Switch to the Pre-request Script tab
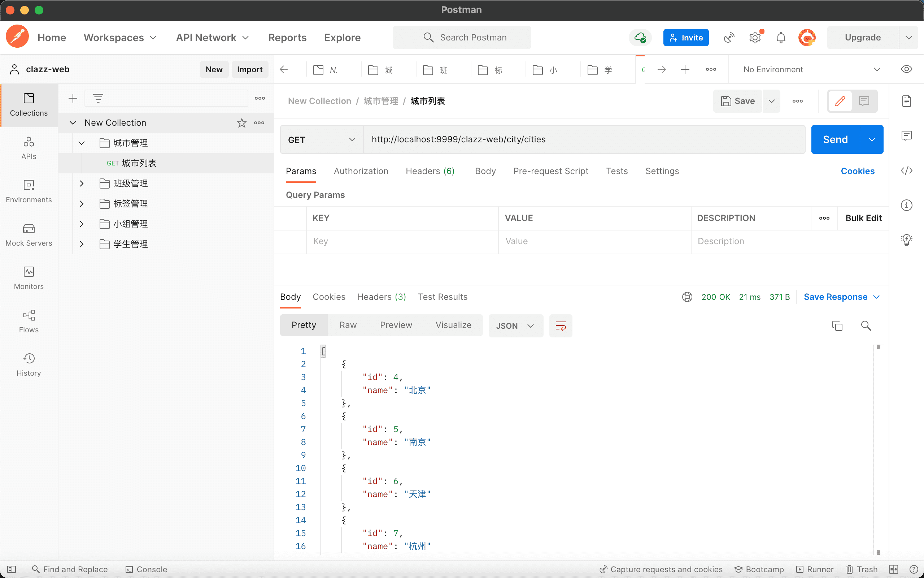The width and height of the screenshot is (924, 578). [x=550, y=171]
